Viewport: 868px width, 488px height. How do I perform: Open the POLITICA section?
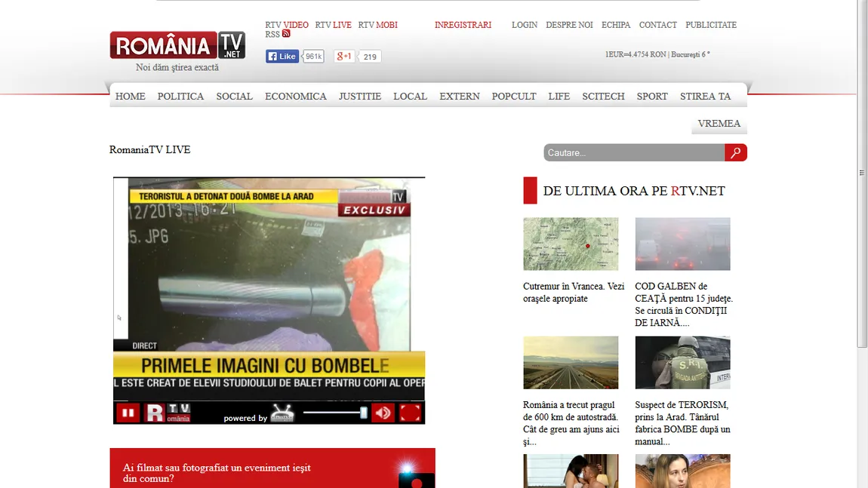(180, 97)
